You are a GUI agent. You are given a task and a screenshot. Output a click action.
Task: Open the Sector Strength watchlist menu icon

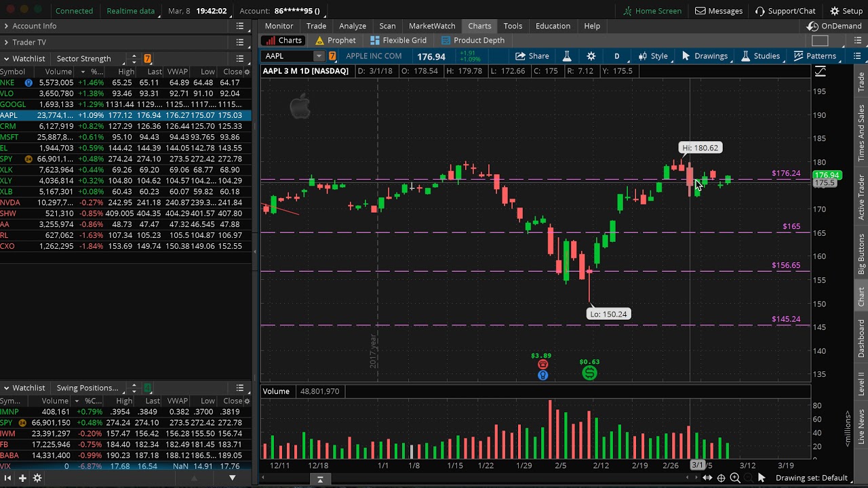pyautogui.click(x=240, y=59)
